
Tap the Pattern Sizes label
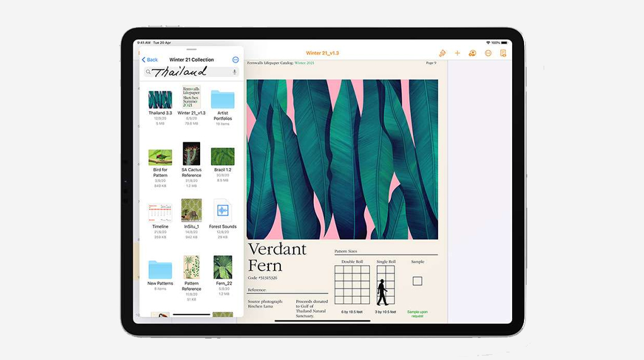pos(346,251)
